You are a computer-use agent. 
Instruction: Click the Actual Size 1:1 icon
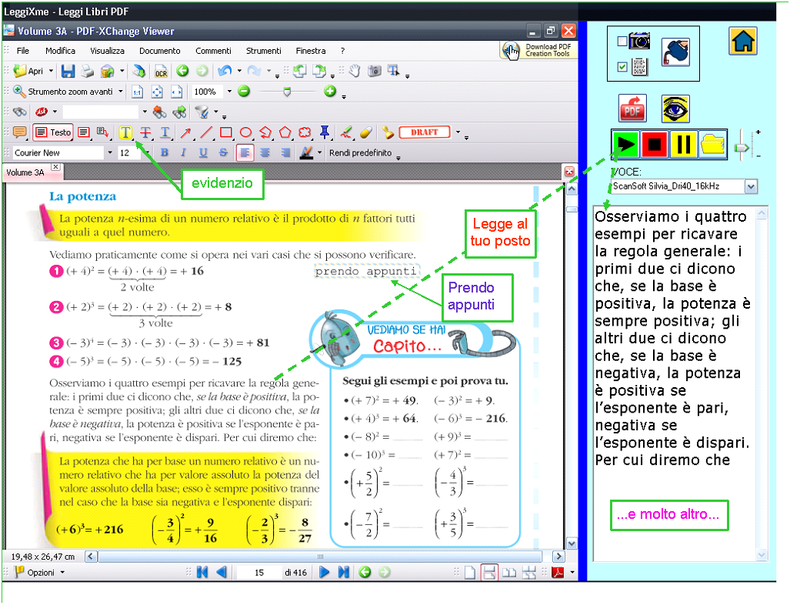[x=137, y=92]
